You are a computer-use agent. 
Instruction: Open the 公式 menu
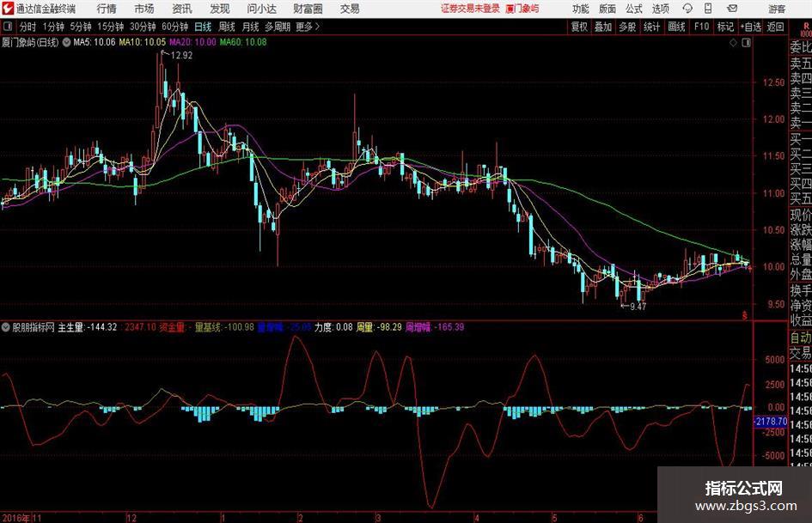(634, 9)
